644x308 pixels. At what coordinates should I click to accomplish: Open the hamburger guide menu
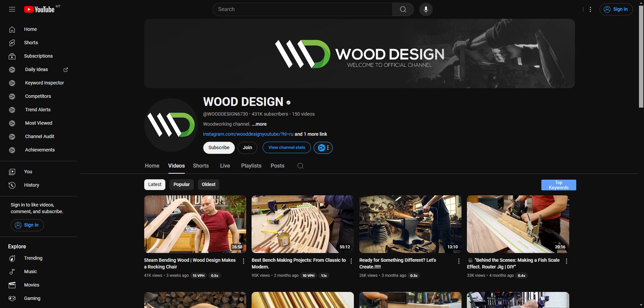click(12, 9)
